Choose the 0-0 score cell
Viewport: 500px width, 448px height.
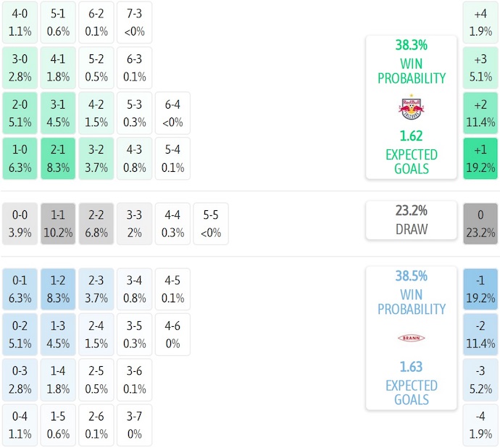pos(20,224)
